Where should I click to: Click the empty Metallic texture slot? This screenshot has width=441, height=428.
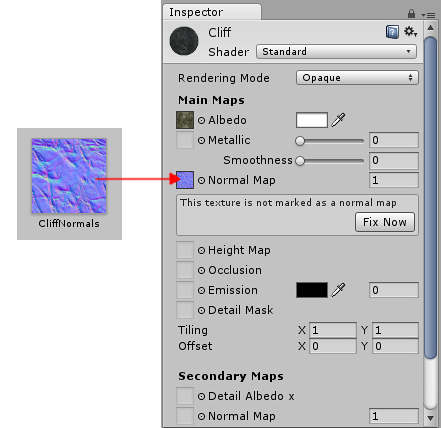coord(185,140)
